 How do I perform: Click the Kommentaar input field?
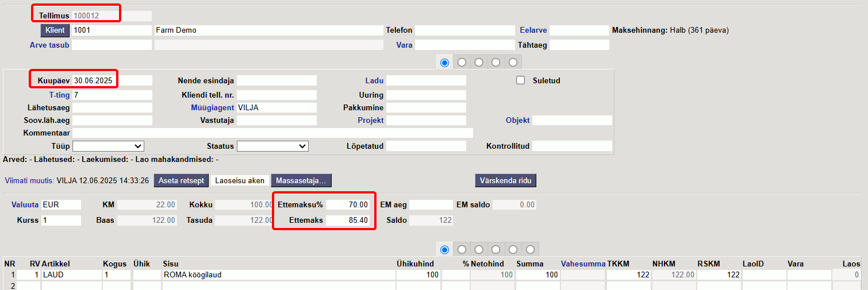[272, 133]
